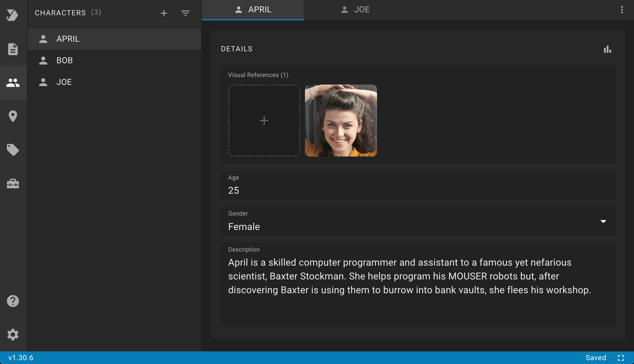This screenshot has width=634, height=364.
Task: Open the character list filter icon
Action: click(186, 13)
